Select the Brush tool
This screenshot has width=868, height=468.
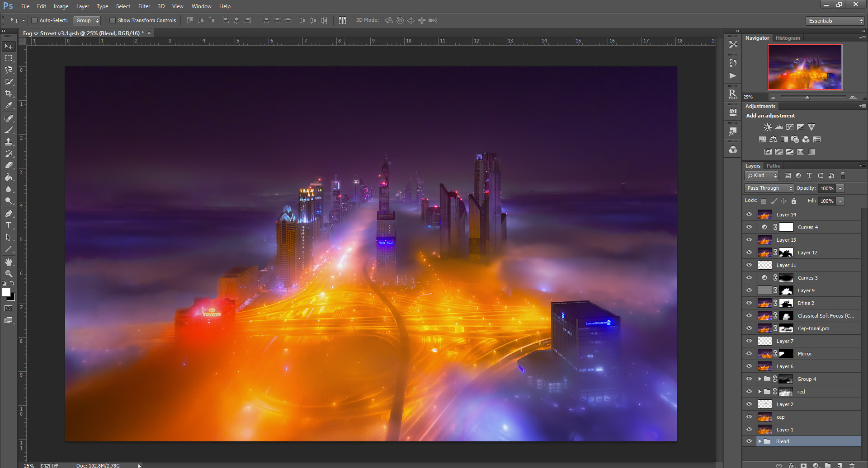point(9,130)
